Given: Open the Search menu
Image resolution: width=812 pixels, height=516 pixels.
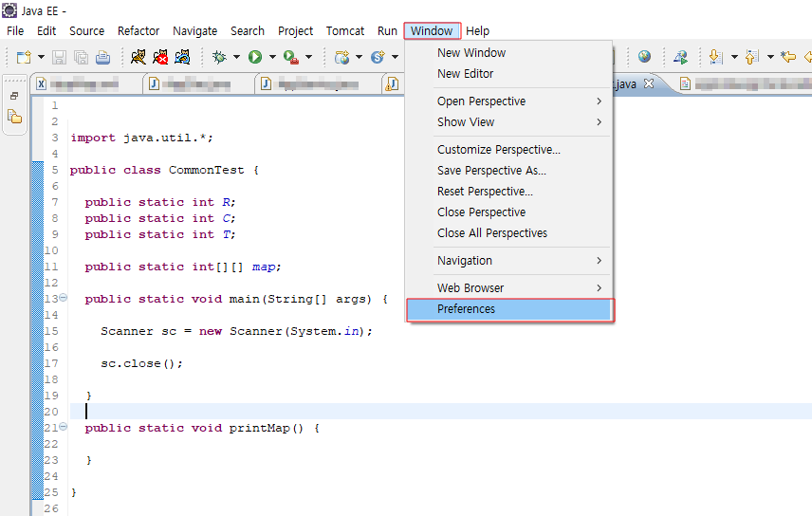Looking at the screenshot, I should (x=248, y=31).
